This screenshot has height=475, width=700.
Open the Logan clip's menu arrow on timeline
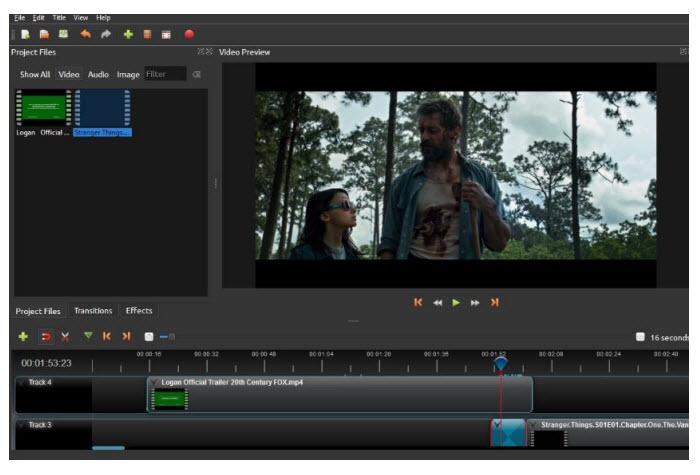pos(154,382)
